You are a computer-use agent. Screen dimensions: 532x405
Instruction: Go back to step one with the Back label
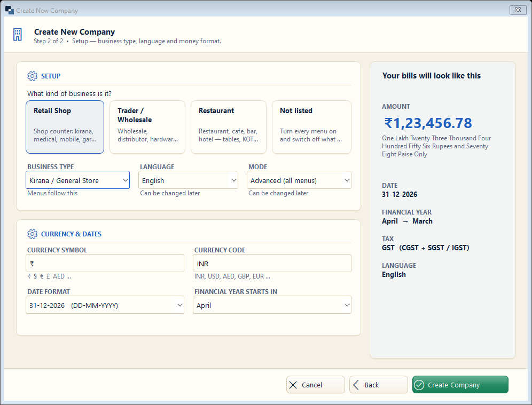point(372,385)
